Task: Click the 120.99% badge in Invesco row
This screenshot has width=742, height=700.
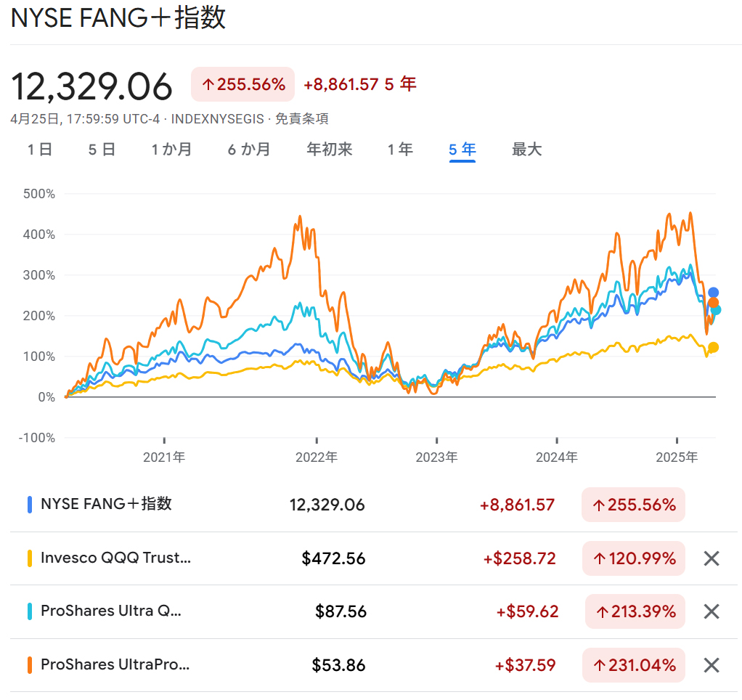Action: (x=634, y=558)
